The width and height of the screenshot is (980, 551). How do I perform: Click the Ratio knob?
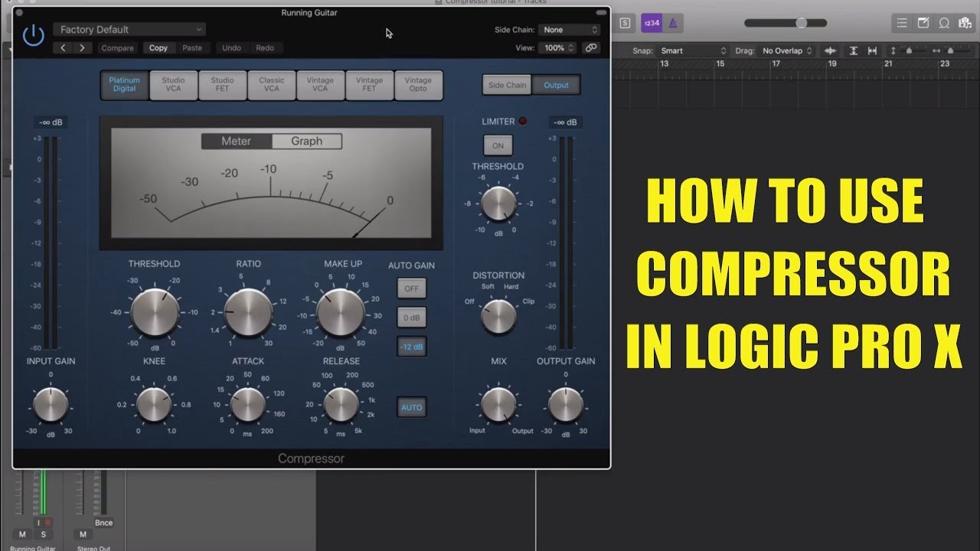248,312
